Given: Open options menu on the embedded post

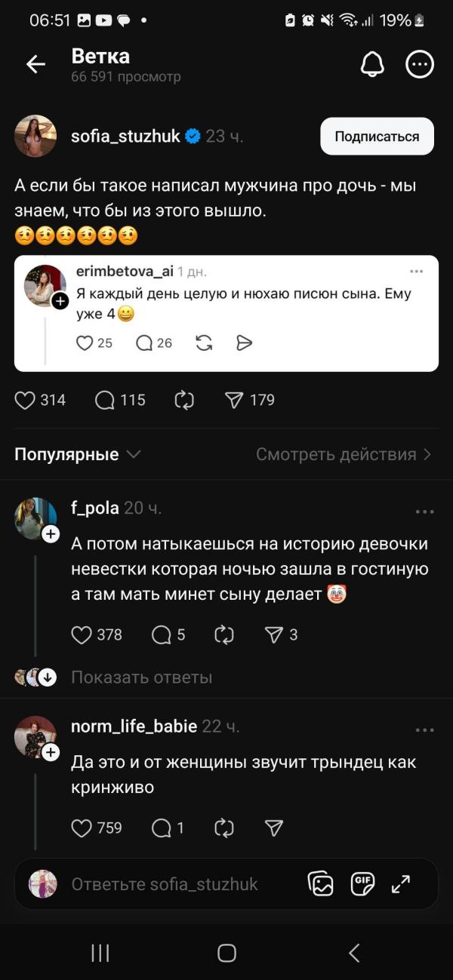Looking at the screenshot, I should click(x=414, y=272).
